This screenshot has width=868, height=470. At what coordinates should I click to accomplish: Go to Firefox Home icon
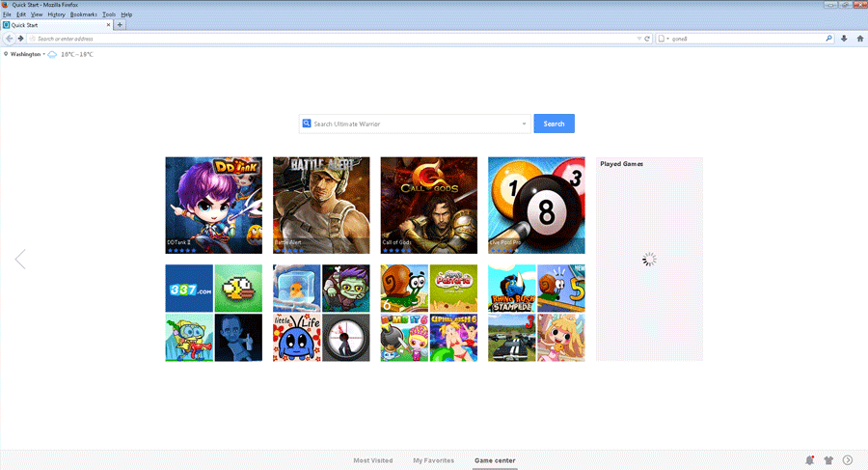[x=859, y=39]
